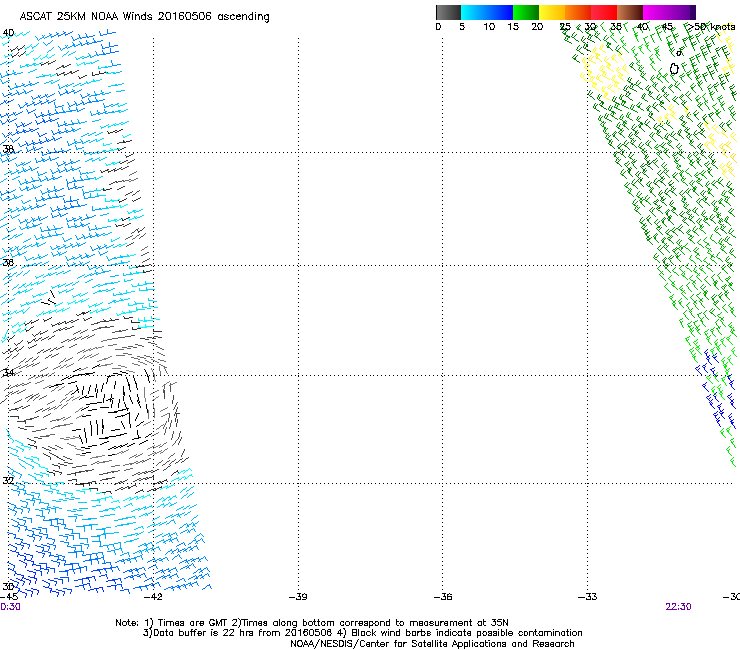The height and width of the screenshot is (650, 740).
Task: Click the chart title 'ASCAT 25KM NOAA Winds 20160506 ascending'
Action: (144, 17)
